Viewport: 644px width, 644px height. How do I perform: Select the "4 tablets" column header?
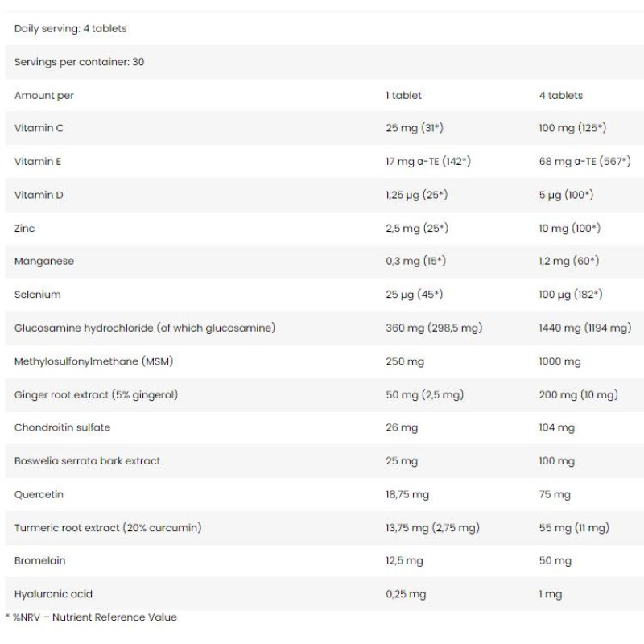(x=560, y=95)
